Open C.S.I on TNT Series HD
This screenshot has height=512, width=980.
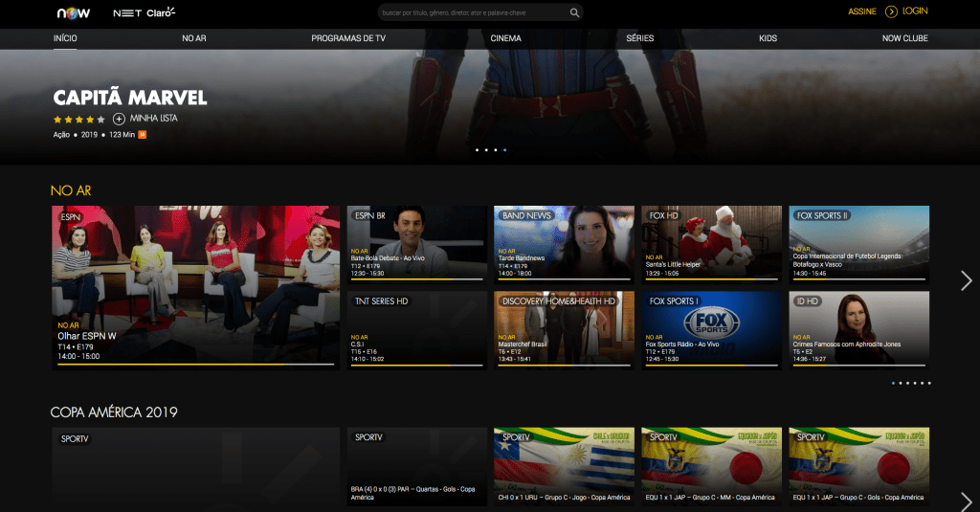pyautogui.click(x=417, y=331)
